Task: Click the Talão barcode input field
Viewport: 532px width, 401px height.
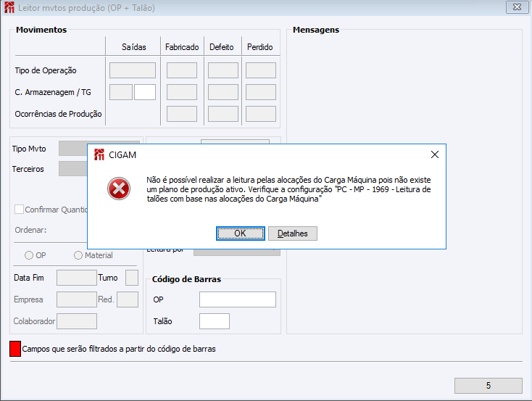Action: point(215,321)
